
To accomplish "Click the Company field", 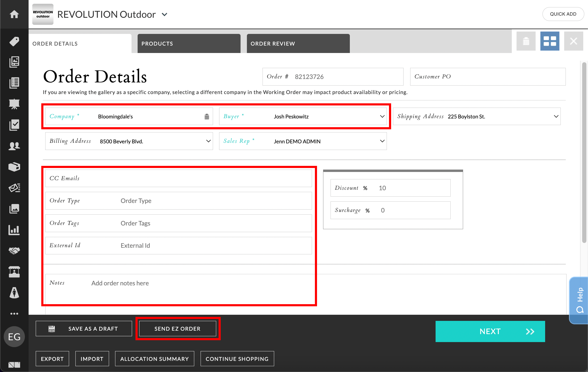I will [129, 116].
